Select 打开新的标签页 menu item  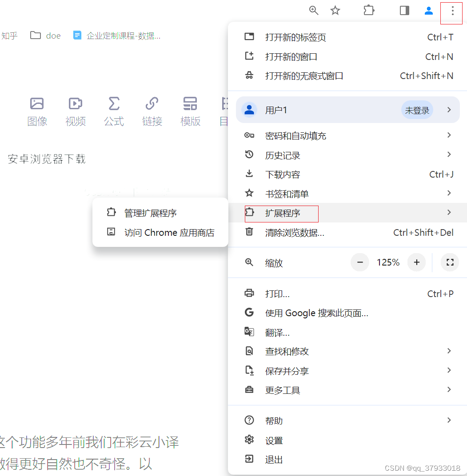coord(347,37)
